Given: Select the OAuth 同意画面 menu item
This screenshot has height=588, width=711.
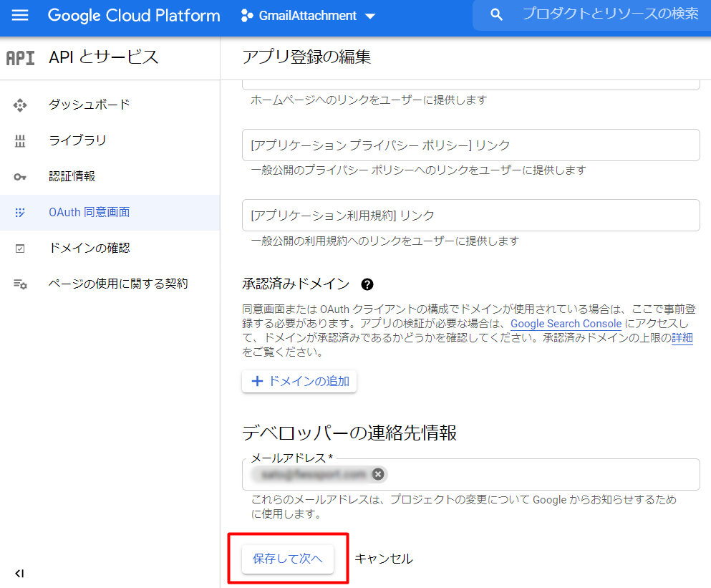Looking at the screenshot, I should [x=110, y=212].
